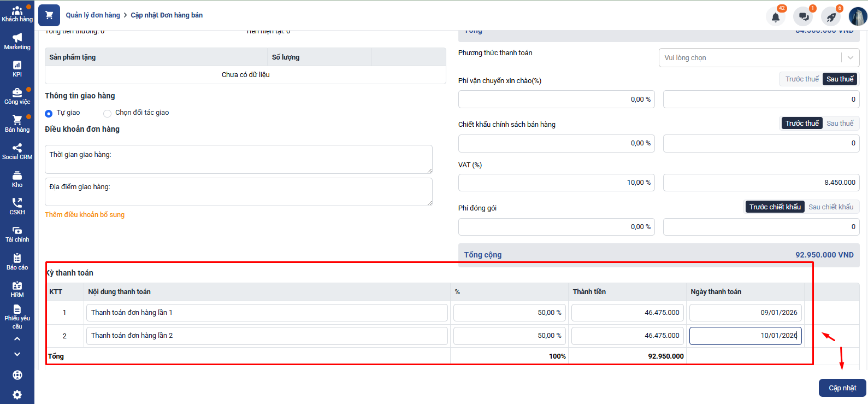Open the Social CRM module
Screen dimensions: 868x404
[17, 151]
